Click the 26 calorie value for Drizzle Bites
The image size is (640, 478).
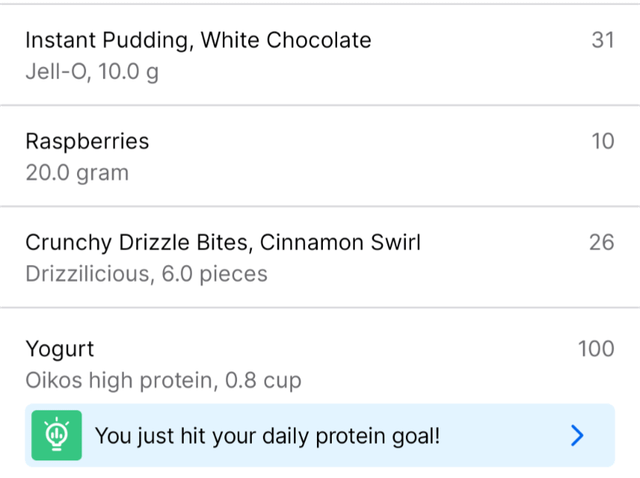click(x=601, y=242)
